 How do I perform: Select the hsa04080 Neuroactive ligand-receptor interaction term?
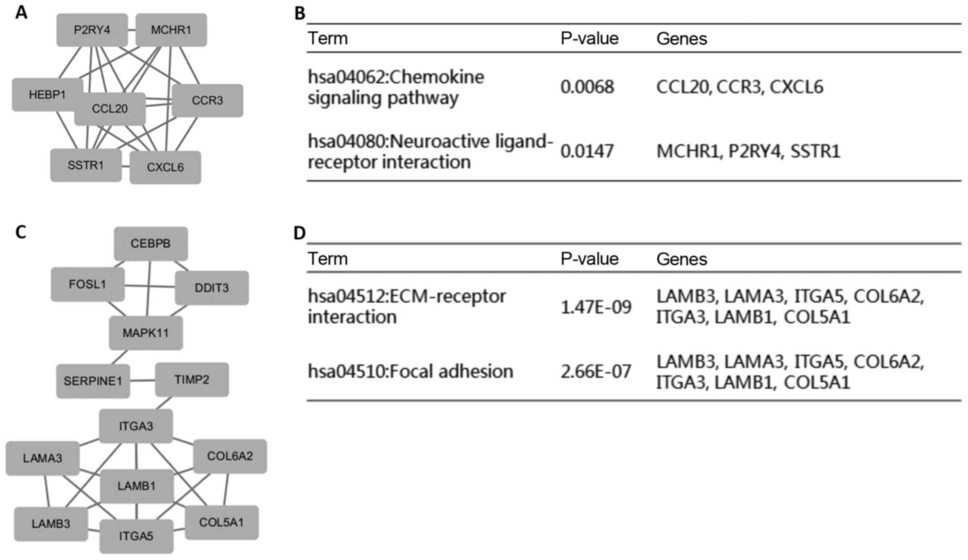point(430,151)
